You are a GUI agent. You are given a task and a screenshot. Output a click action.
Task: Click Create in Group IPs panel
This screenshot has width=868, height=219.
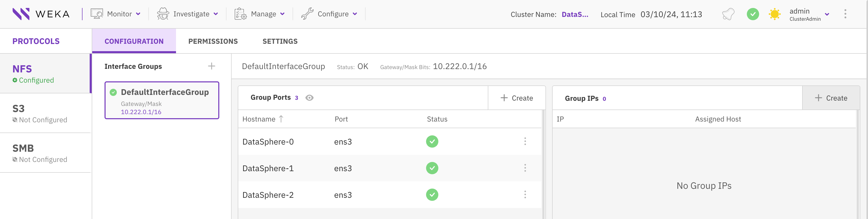coord(831,98)
